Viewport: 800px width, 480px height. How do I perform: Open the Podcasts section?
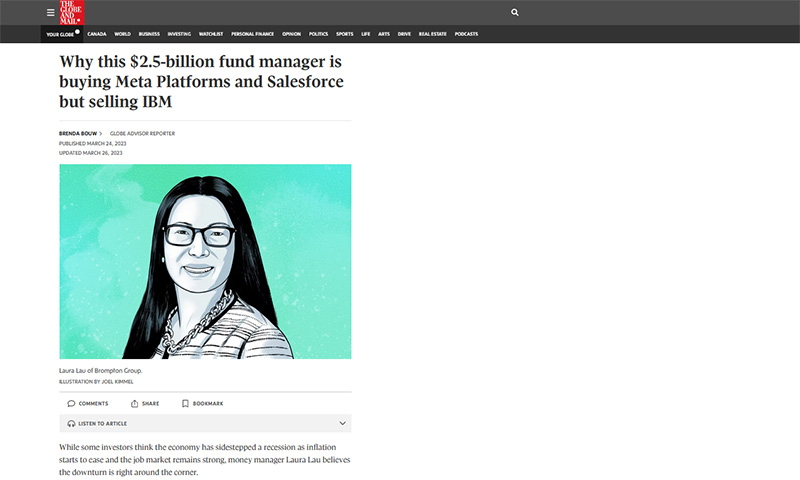click(x=466, y=34)
